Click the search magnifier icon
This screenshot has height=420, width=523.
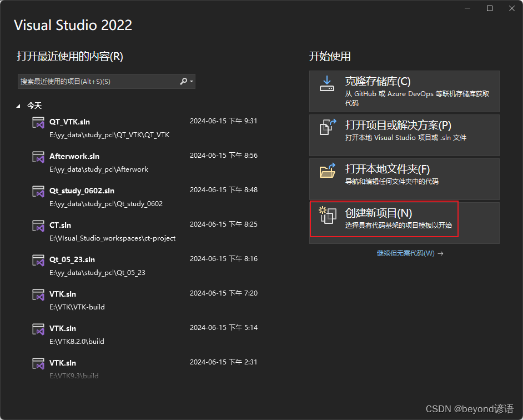(x=183, y=81)
